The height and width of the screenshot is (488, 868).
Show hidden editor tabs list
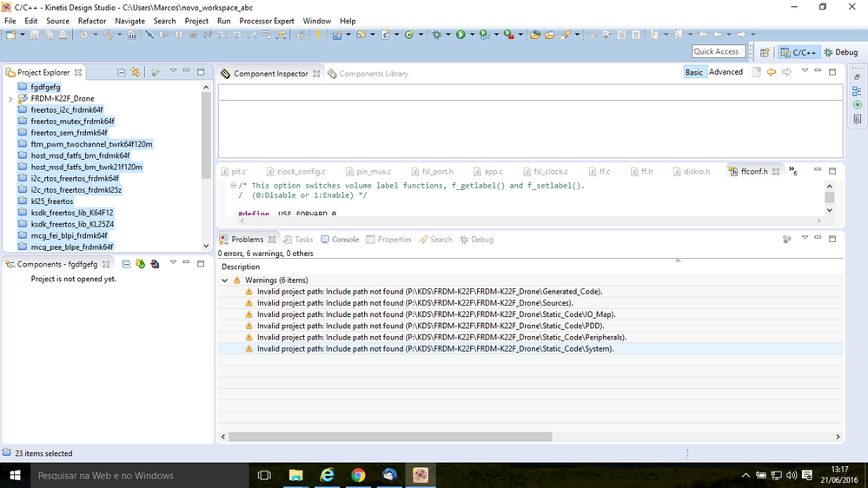click(x=792, y=171)
